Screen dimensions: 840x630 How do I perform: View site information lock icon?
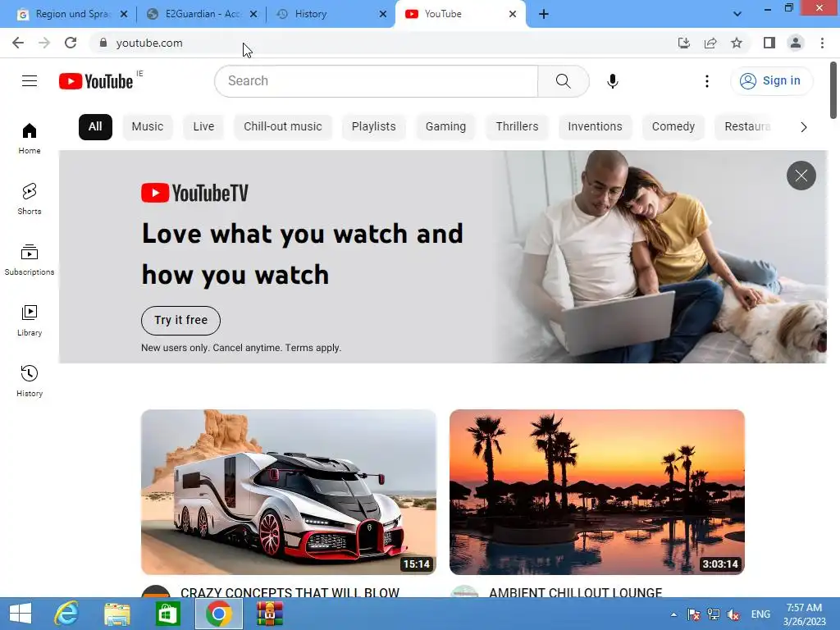click(103, 43)
